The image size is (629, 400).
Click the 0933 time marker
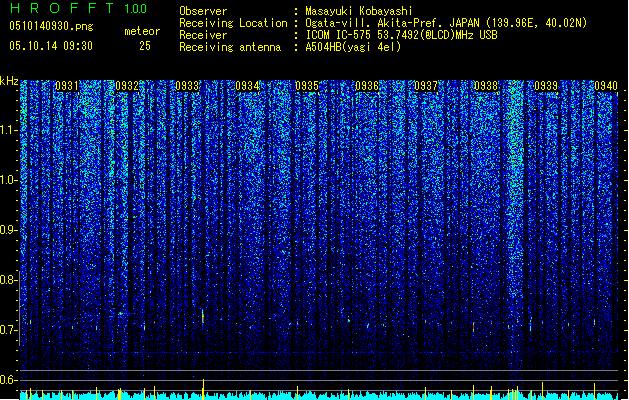pos(187,86)
